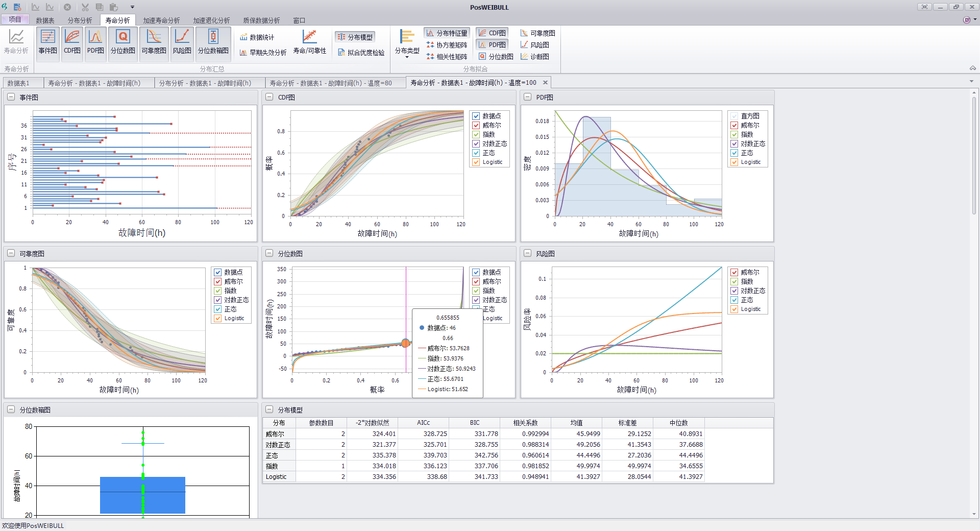980x531 pixels.
Task: Switch to the 数据表 ribbon tab
Action: tap(45, 20)
